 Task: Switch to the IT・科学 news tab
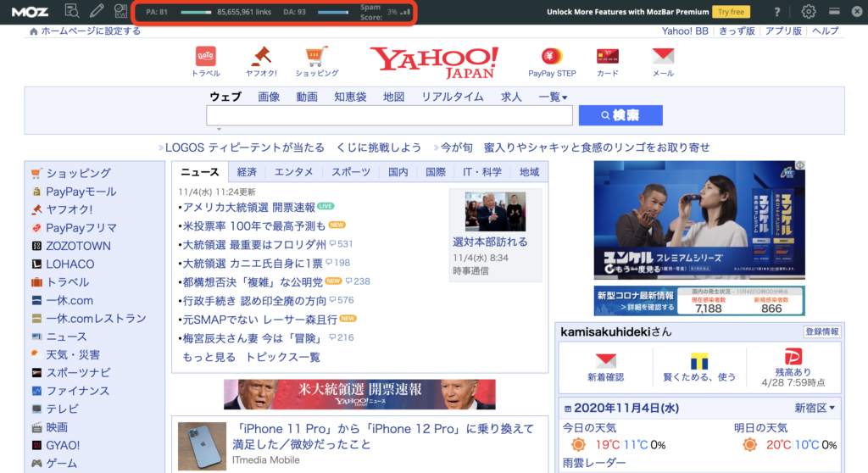(482, 172)
